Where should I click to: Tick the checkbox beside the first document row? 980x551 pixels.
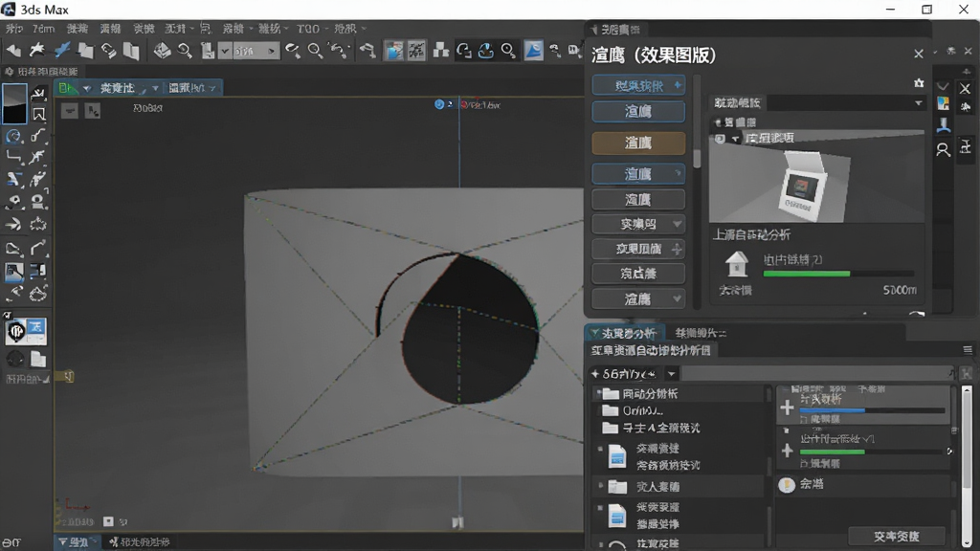point(600,450)
